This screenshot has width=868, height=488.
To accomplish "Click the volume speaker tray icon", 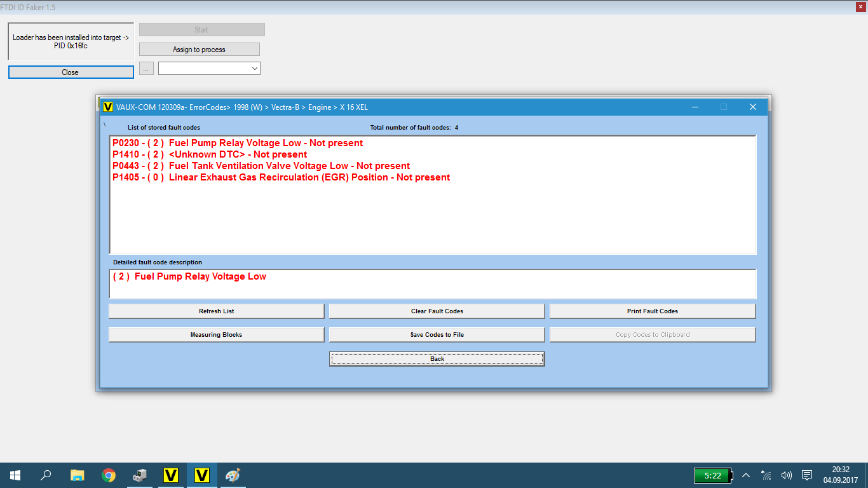I will (787, 475).
